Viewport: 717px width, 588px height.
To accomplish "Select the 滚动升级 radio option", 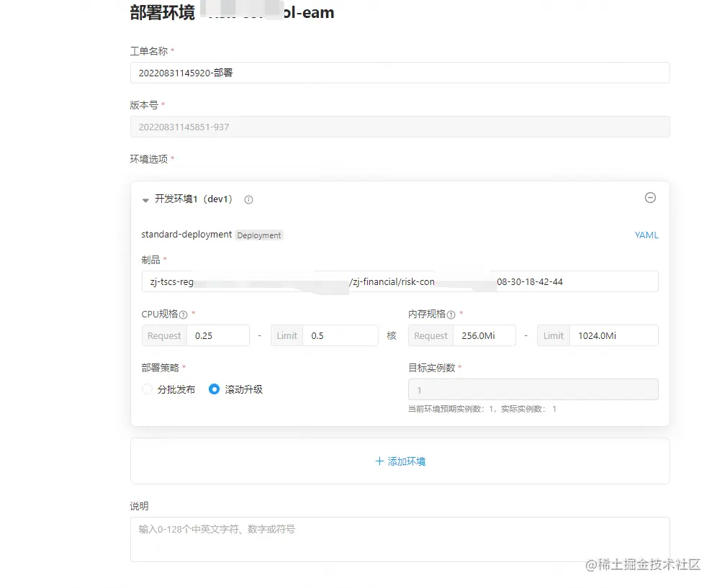I will (214, 389).
